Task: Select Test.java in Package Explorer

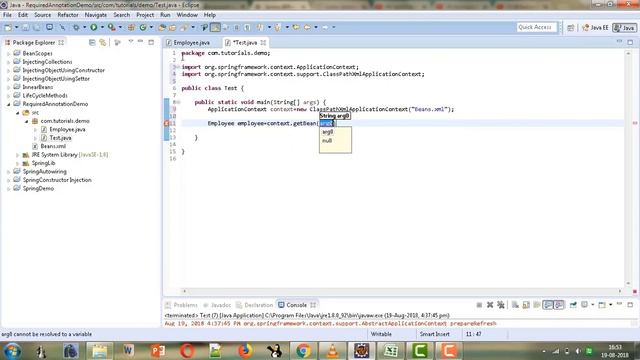Action: point(56,138)
